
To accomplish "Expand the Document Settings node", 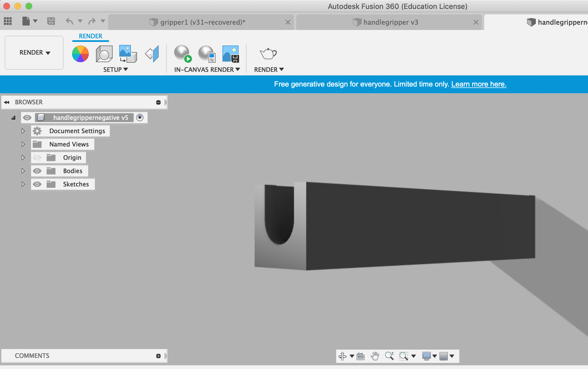I will pyautogui.click(x=23, y=131).
